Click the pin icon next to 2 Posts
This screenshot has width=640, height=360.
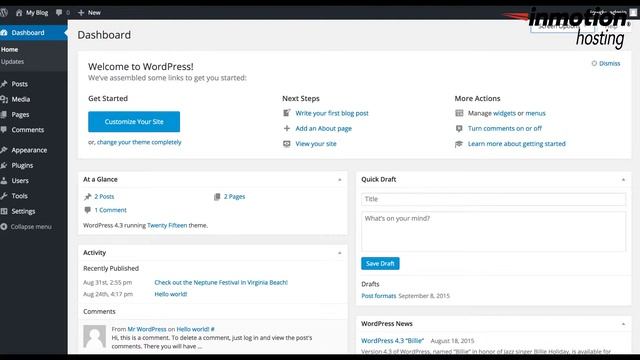click(x=87, y=197)
